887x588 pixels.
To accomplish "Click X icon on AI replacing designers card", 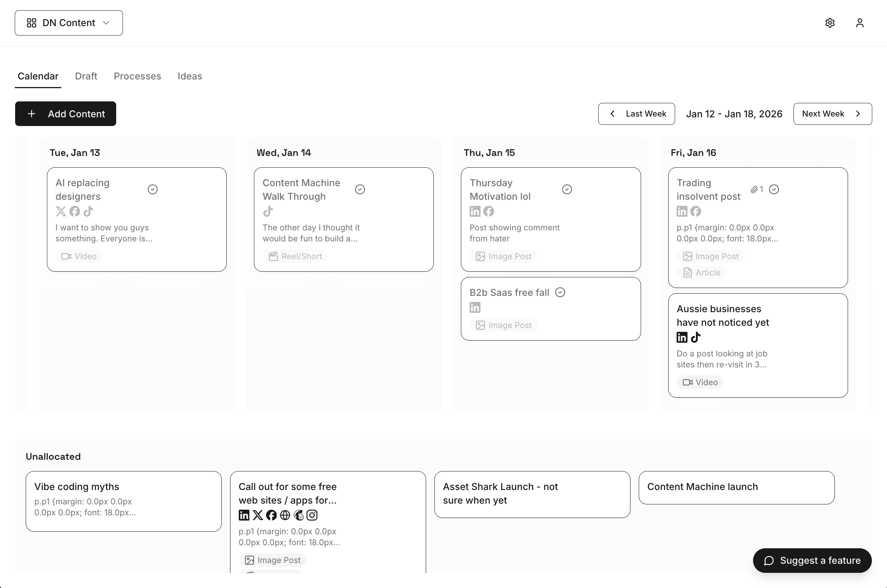I will (x=61, y=211).
